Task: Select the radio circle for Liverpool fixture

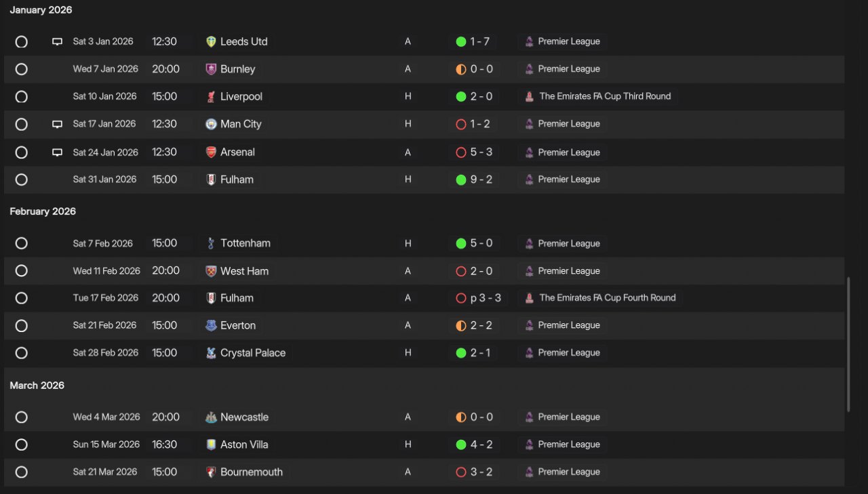Action: (22, 97)
